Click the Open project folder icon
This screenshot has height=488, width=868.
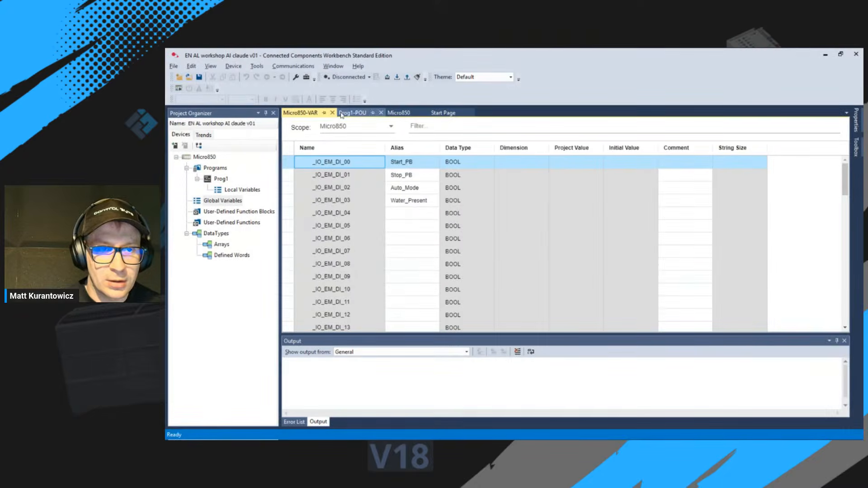[189, 77]
